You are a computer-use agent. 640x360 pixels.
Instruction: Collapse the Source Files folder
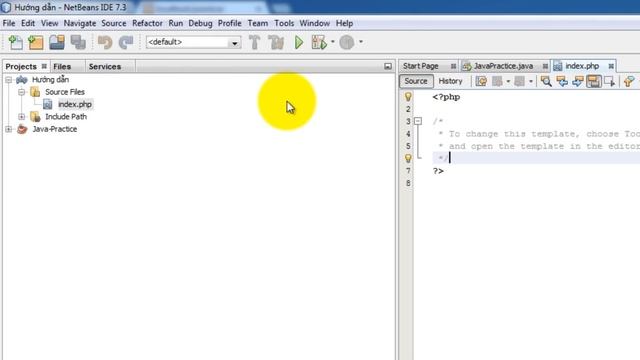click(22, 92)
